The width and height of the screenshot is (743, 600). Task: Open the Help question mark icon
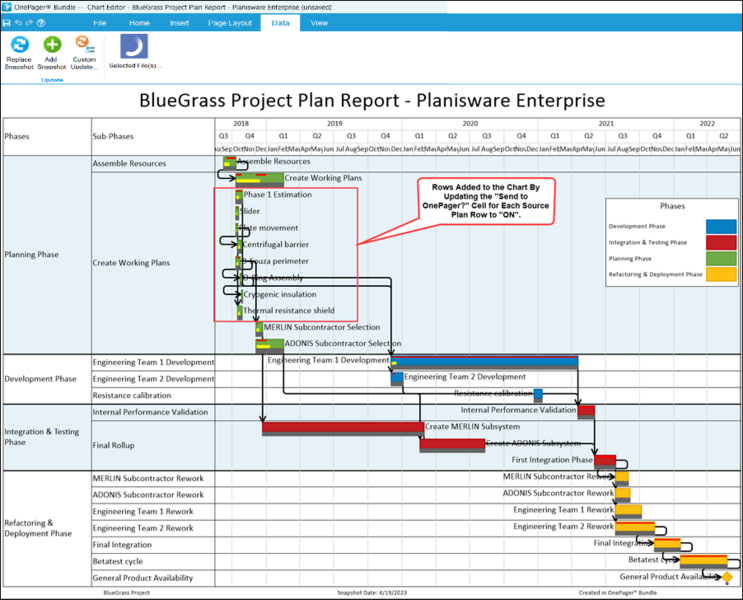(x=41, y=23)
